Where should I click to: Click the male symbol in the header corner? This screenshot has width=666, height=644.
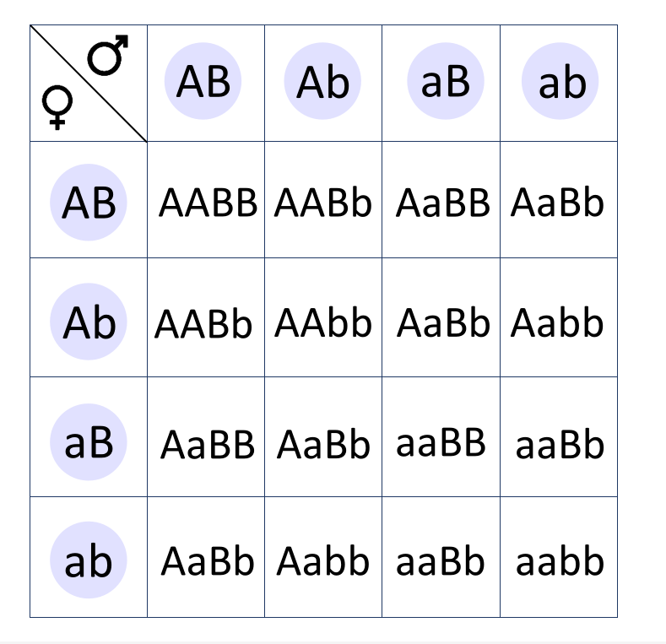pyautogui.click(x=109, y=57)
